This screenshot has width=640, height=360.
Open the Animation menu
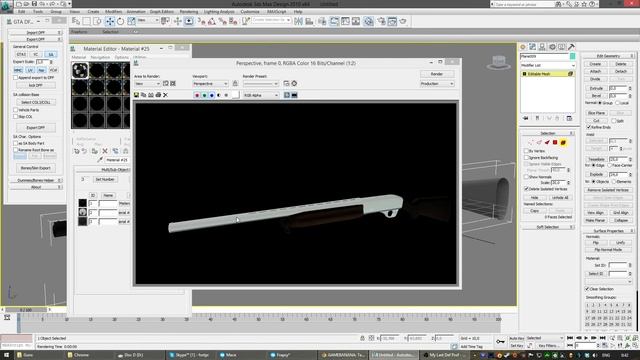point(136,12)
